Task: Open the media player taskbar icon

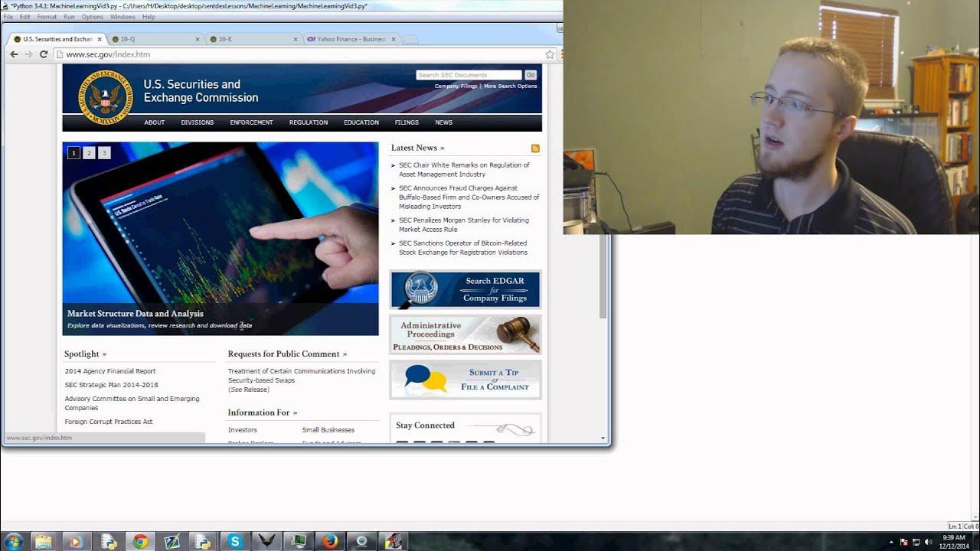Action: coord(75,542)
